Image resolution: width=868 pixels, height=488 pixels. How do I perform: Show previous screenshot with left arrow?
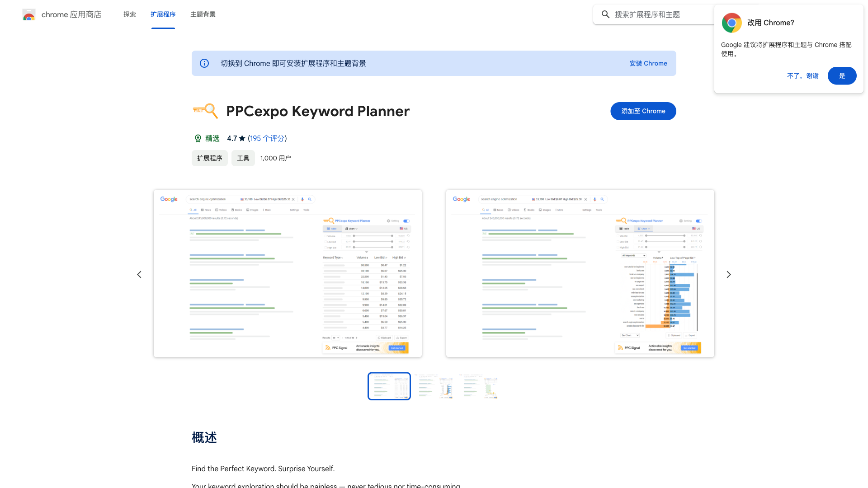139,274
